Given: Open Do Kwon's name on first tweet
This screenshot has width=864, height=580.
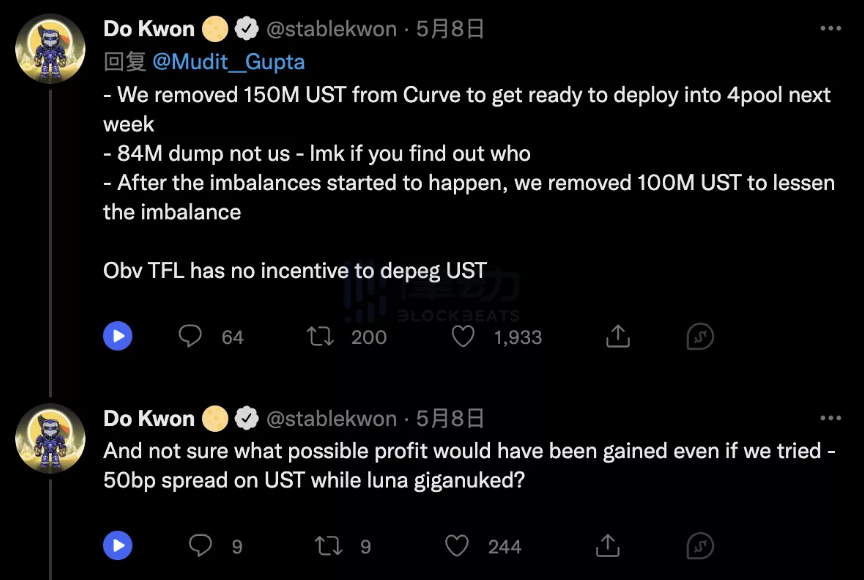Looking at the screenshot, I should click(149, 29).
